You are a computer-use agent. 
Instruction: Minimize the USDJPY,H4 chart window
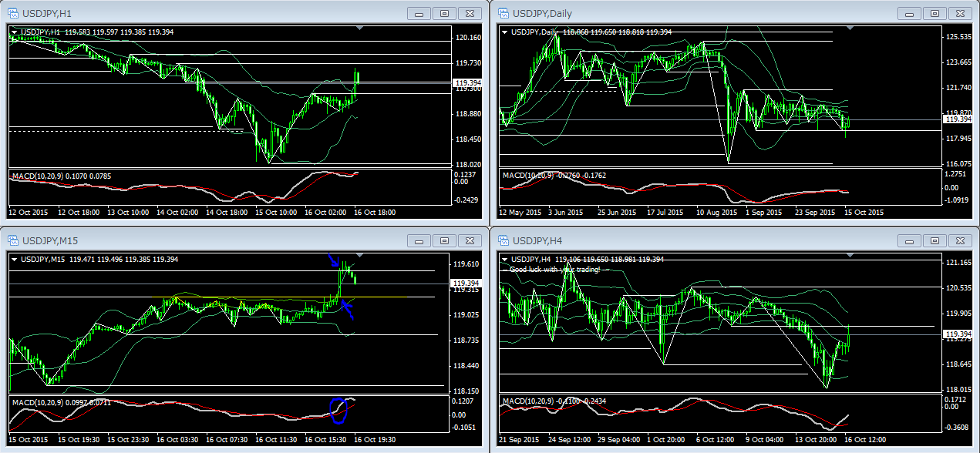pyautogui.click(x=909, y=240)
